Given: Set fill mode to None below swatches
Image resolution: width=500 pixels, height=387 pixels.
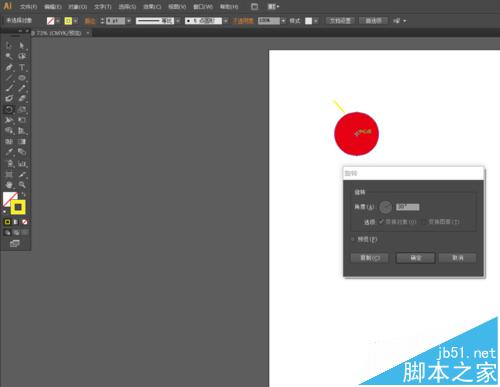Looking at the screenshot, I should pos(24,222).
